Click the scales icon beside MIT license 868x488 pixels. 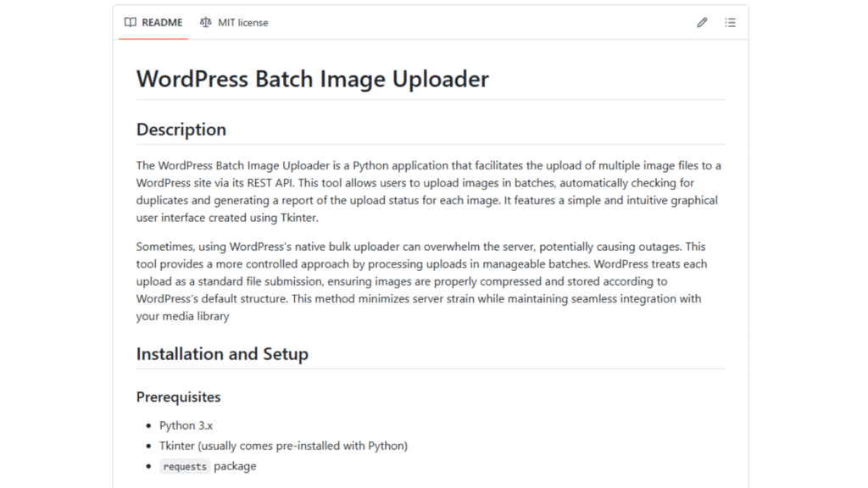click(x=205, y=23)
